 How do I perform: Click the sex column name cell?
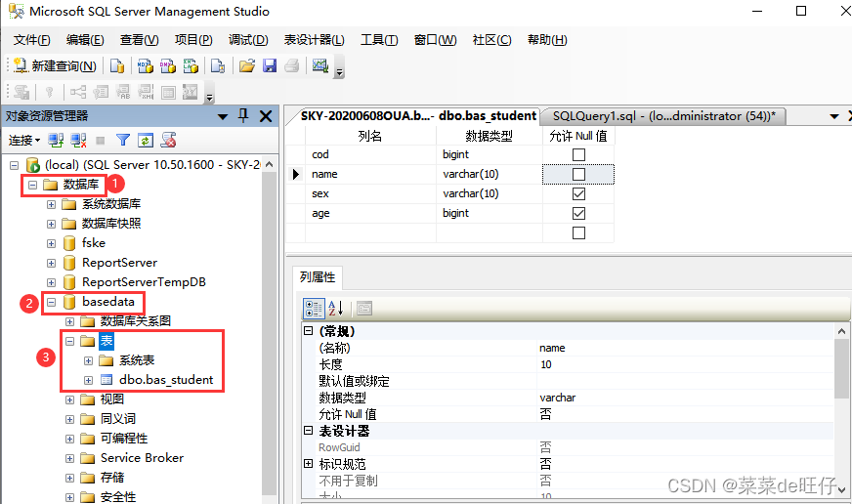click(370, 194)
